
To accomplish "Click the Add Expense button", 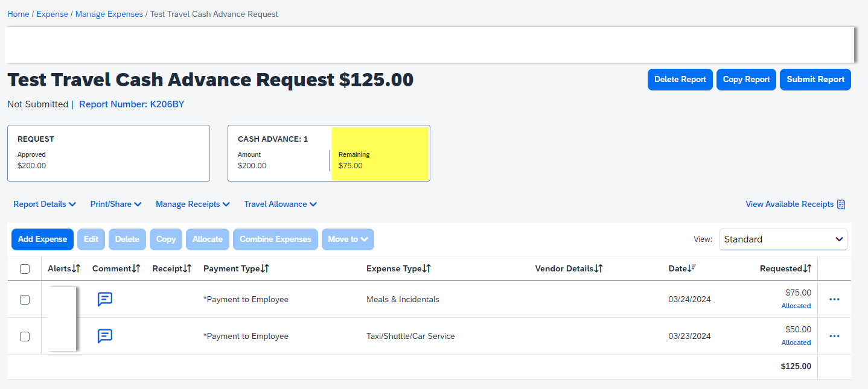I will pyautogui.click(x=42, y=239).
